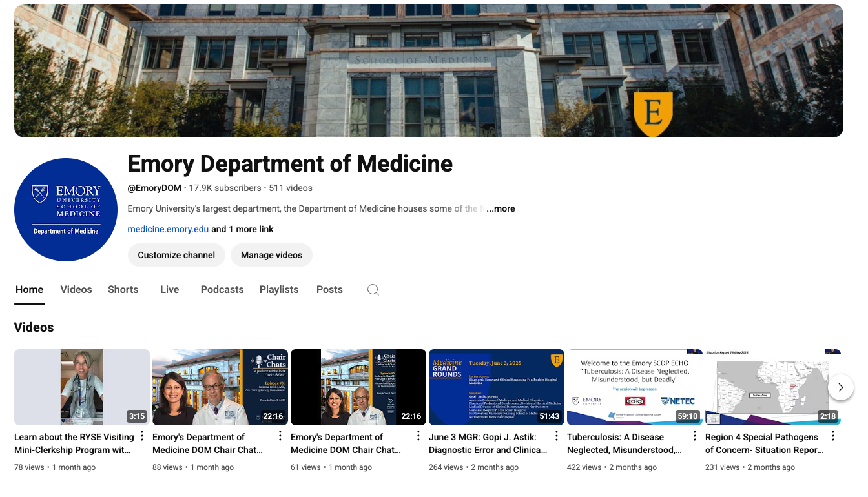This screenshot has width=868, height=497.
Task: Open options menu on the RYSE Mini-Clerkship video
Action: (x=141, y=436)
